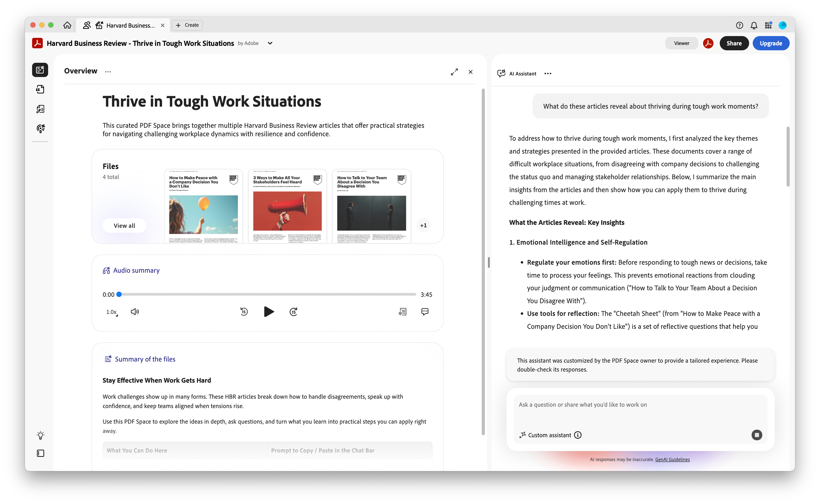Click the Custom assistant info icon
The height and width of the screenshot is (504, 820).
coord(578,435)
